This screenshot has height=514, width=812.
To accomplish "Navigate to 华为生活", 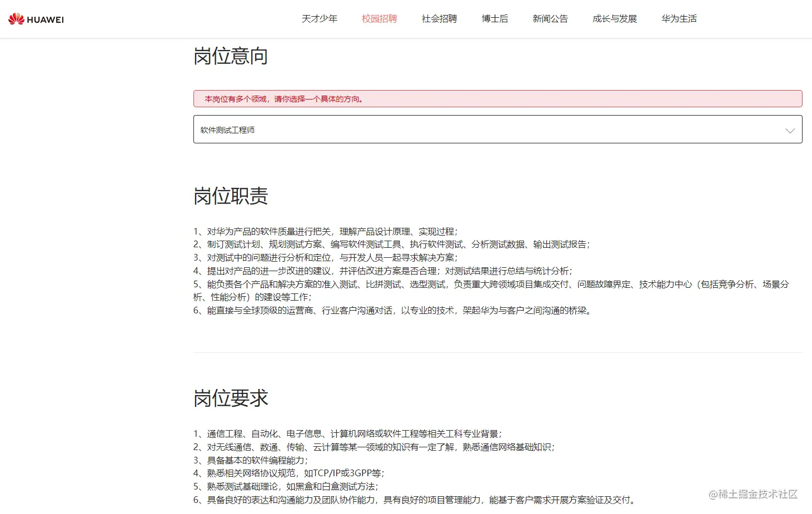I will pyautogui.click(x=679, y=19).
